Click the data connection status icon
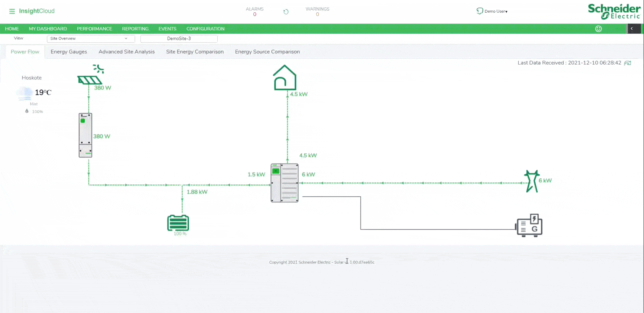Screen dimensions: 644x313 (628, 63)
